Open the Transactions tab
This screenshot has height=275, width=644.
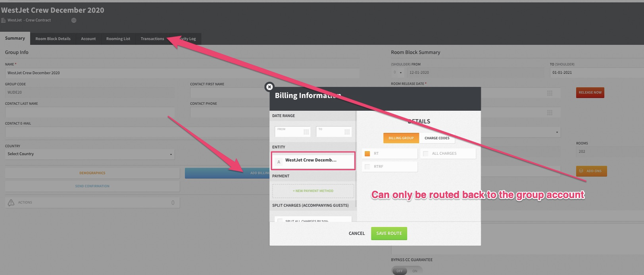tap(152, 38)
